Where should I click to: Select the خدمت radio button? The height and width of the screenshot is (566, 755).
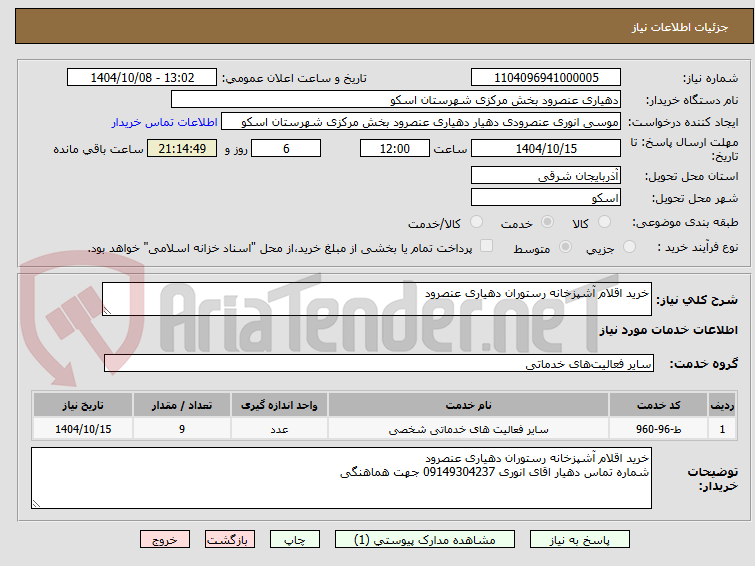pyautogui.click(x=547, y=222)
